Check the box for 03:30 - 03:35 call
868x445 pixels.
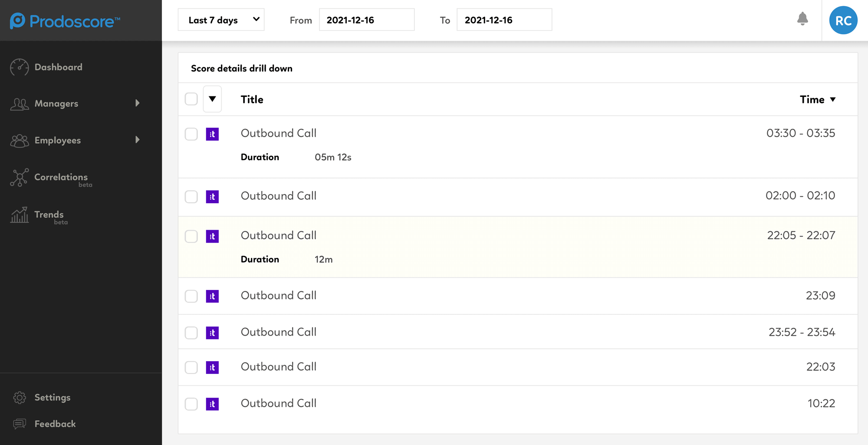click(191, 134)
